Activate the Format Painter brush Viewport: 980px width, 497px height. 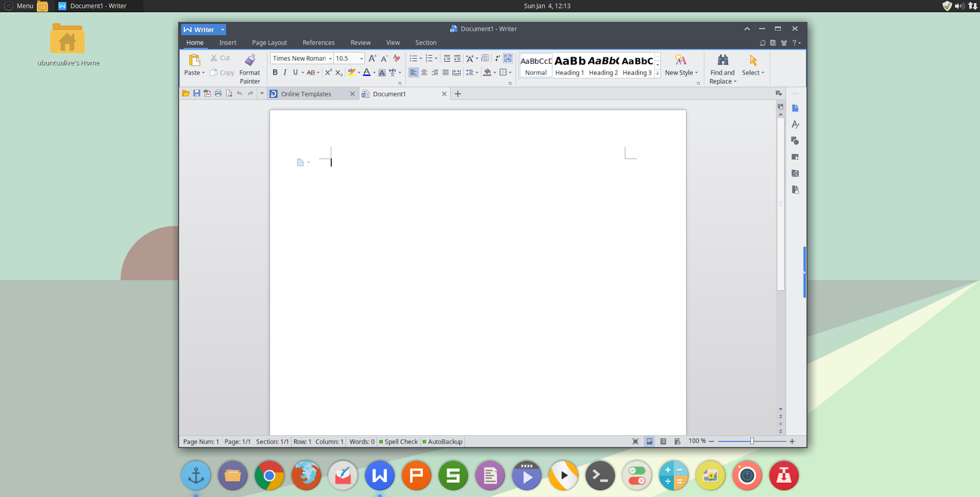250,59
